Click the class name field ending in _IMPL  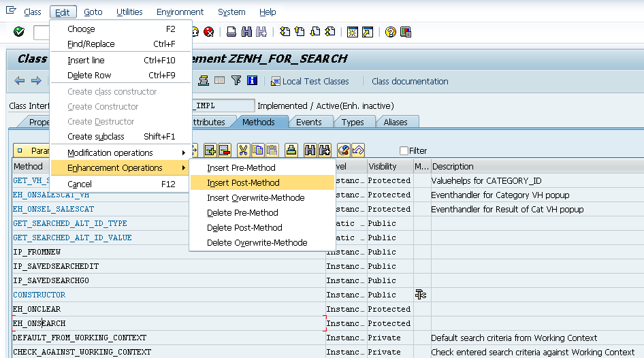pos(224,105)
